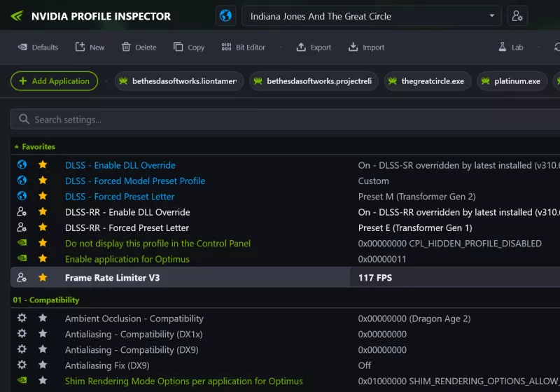Open the Off value for Antialiasing Fix
Image resolution: width=560 pixels, height=392 pixels.
pyautogui.click(x=364, y=365)
